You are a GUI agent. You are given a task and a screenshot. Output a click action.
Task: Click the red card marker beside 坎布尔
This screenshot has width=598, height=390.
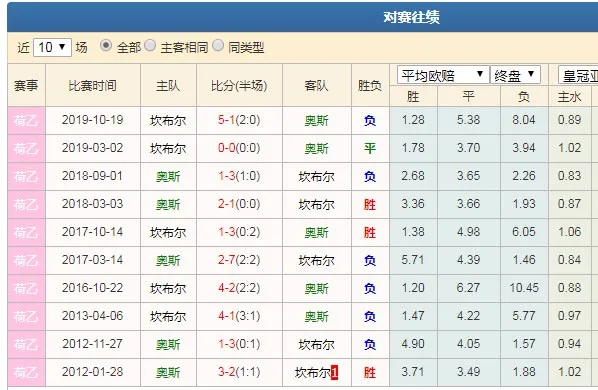(x=334, y=372)
